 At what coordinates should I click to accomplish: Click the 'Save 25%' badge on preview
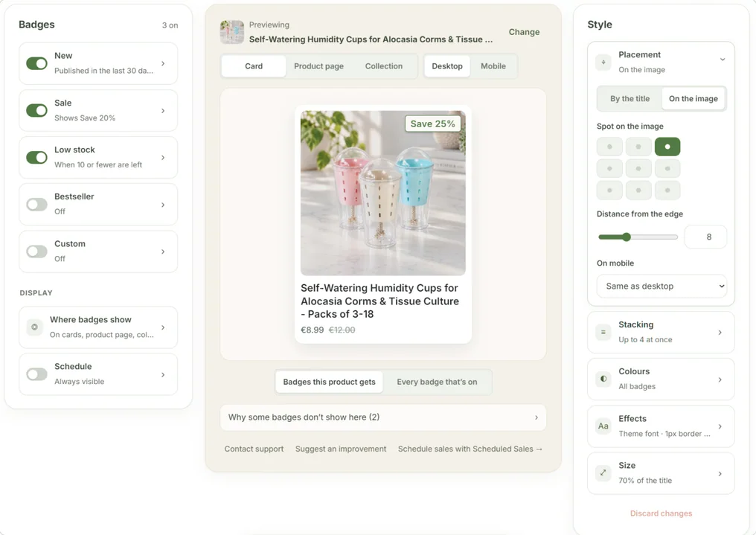tap(432, 124)
